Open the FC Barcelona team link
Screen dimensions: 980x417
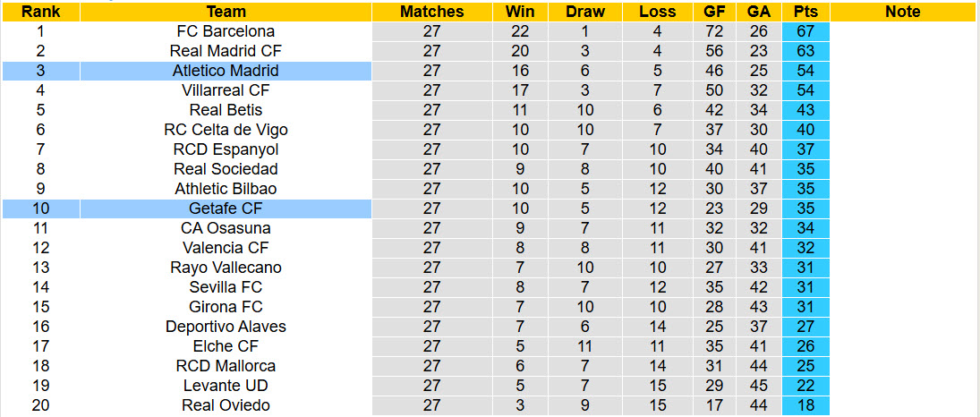(x=226, y=31)
